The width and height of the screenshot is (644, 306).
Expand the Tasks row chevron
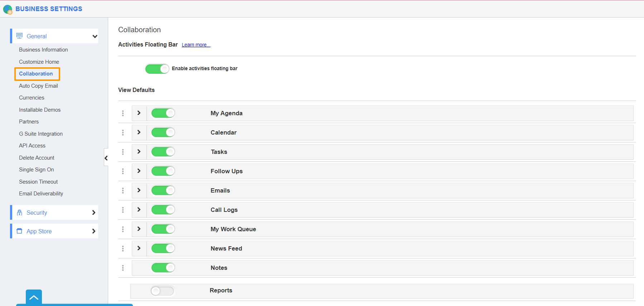pyautogui.click(x=139, y=152)
